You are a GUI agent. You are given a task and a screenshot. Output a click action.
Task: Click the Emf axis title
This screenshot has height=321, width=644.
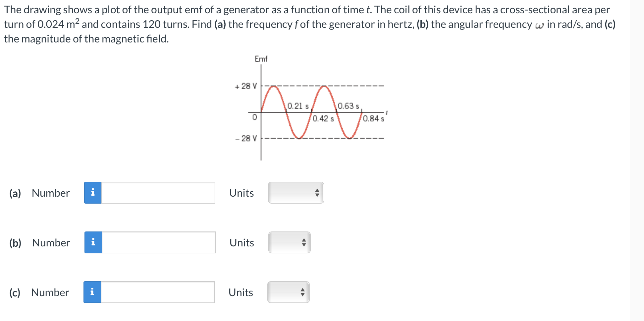(261, 59)
